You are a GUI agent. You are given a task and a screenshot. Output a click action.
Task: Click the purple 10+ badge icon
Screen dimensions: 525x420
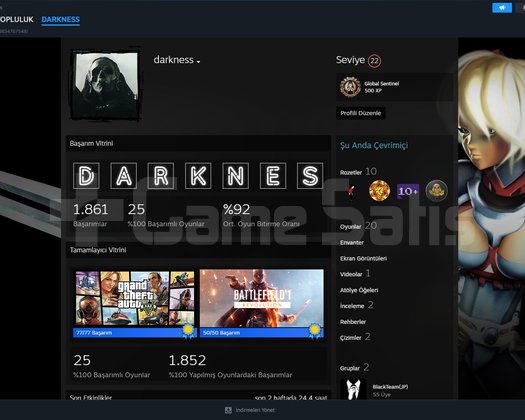(408, 191)
